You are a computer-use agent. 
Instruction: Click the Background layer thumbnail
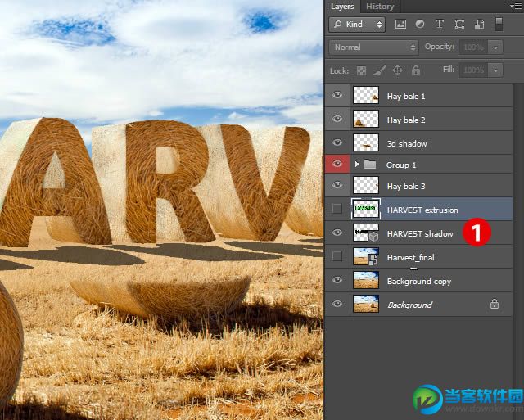tap(366, 304)
